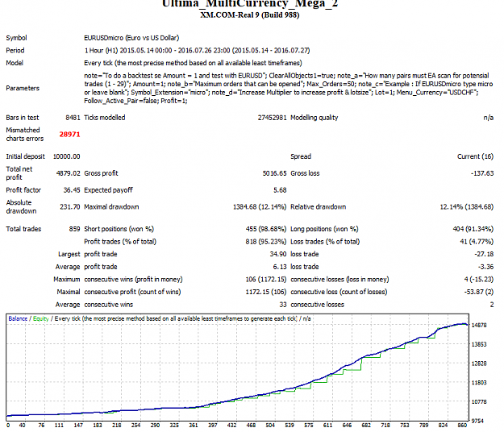504x432 pixels.
Task: Click the Gross loss value -137.63
Action: tap(482, 173)
